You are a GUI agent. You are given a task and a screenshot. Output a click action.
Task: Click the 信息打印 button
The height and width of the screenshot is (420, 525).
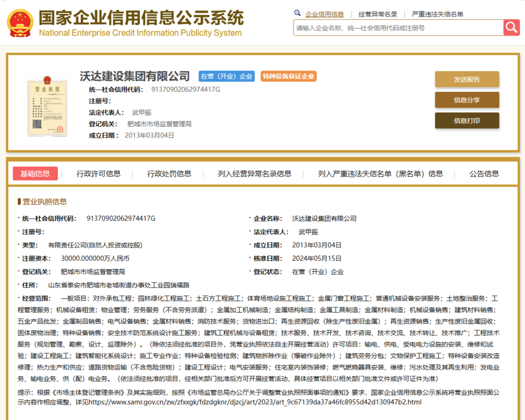click(466, 121)
